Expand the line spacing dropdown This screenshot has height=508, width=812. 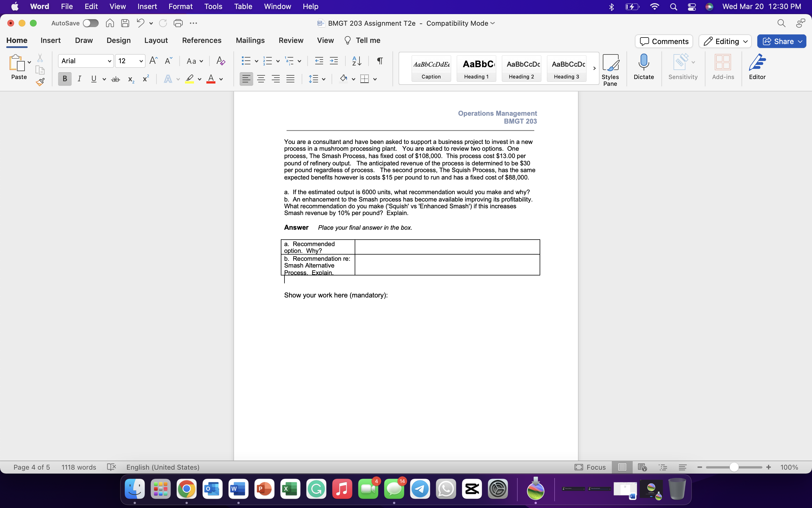[323, 79]
